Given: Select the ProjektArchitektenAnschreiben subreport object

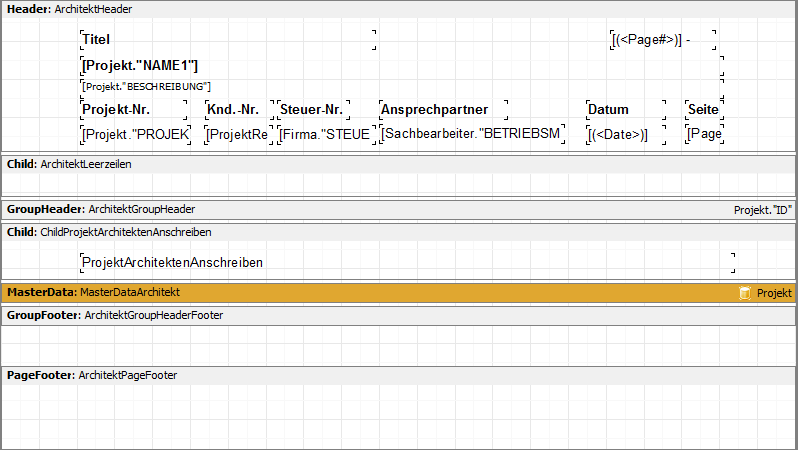Looking at the screenshot, I should tap(408, 263).
